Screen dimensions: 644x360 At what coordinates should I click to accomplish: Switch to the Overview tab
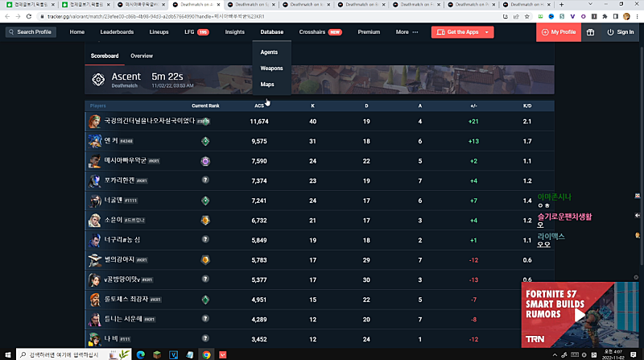[142, 56]
